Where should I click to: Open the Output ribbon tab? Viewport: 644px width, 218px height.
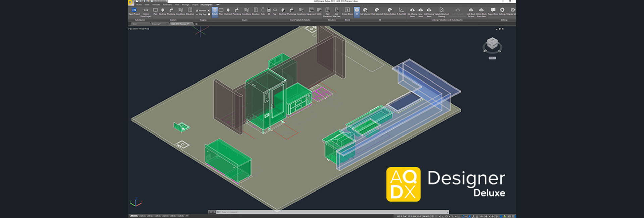pos(195,5)
